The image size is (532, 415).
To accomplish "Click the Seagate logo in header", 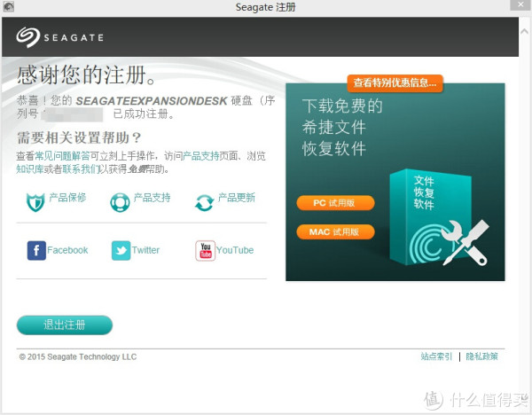I will pyautogui.click(x=59, y=37).
